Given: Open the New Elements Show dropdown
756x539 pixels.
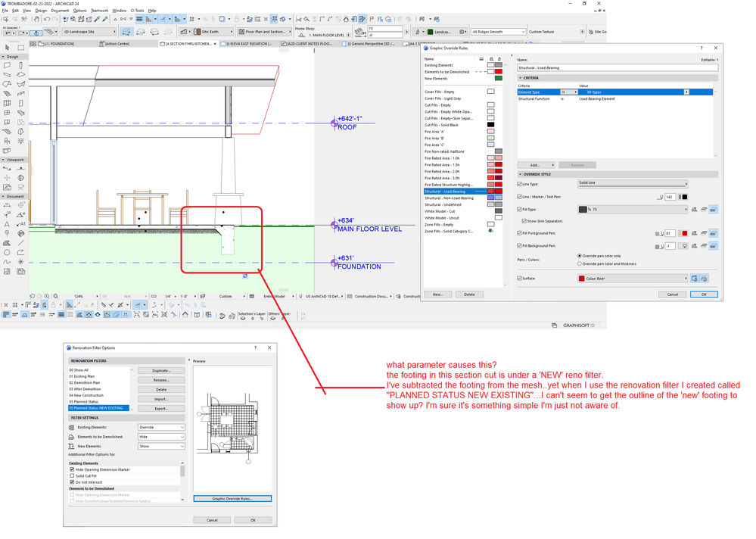Looking at the screenshot, I should tap(161, 447).
